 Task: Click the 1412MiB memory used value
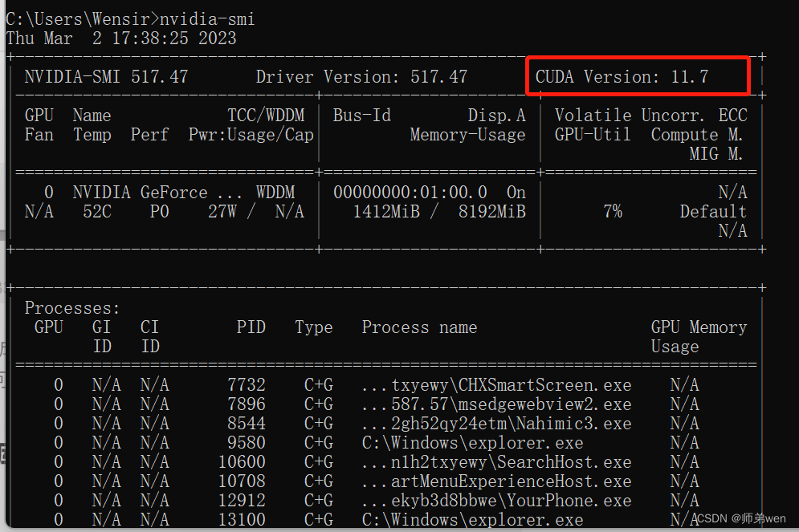click(x=387, y=211)
